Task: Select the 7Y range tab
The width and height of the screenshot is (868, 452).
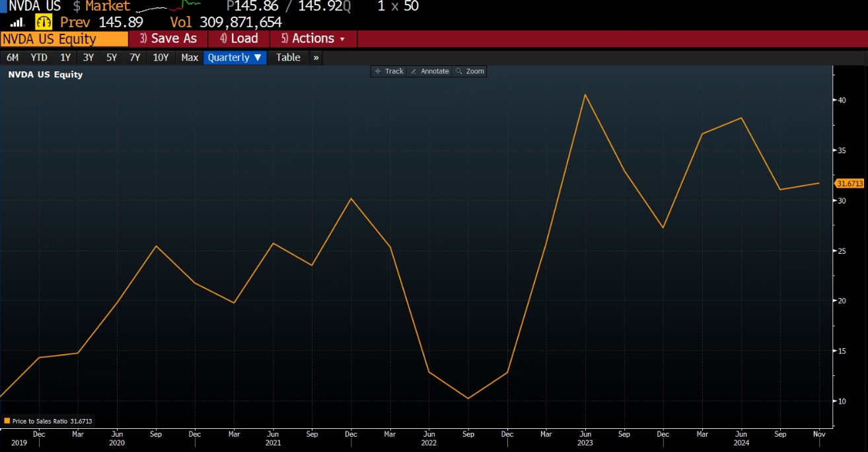Action: pos(135,57)
